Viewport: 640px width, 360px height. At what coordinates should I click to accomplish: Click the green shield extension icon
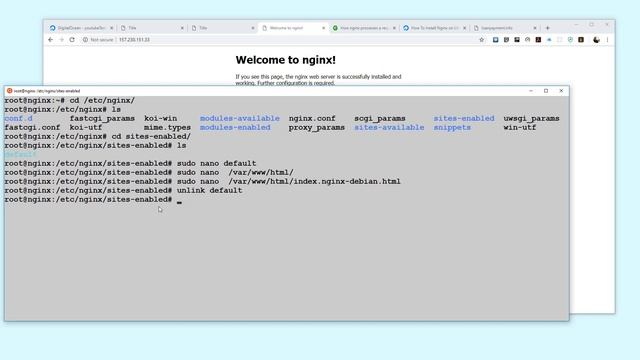[x=570, y=40]
